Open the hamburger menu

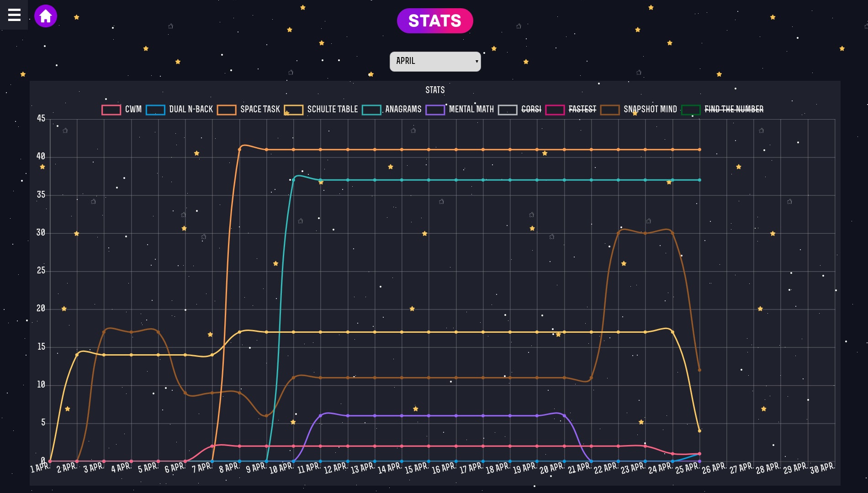point(14,15)
